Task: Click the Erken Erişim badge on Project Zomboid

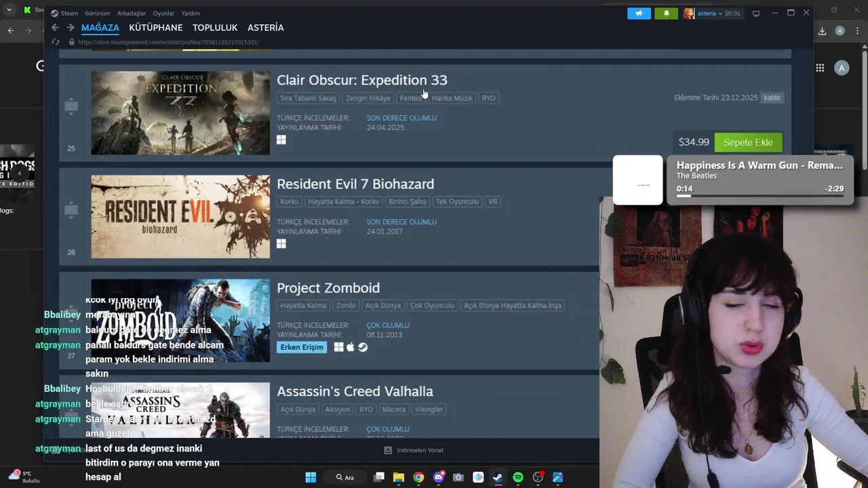Action: pyautogui.click(x=302, y=347)
